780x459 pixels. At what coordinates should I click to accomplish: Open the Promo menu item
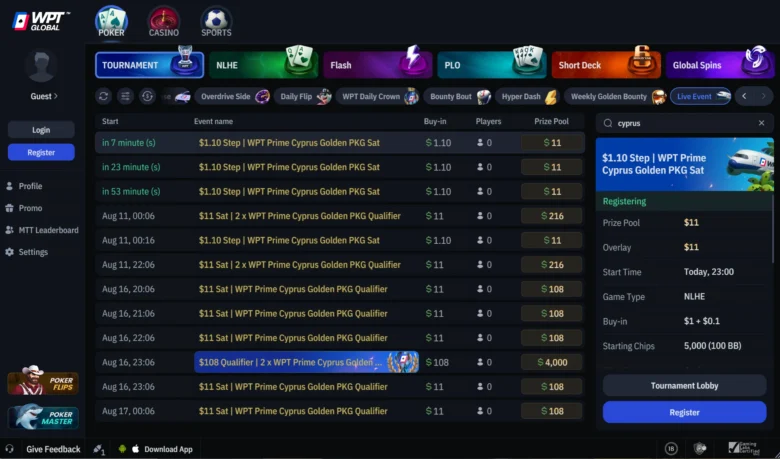[x=30, y=208]
